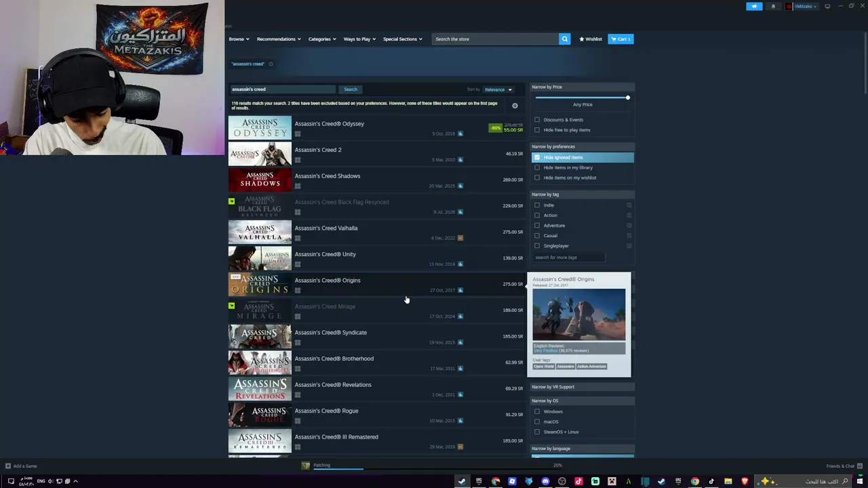The width and height of the screenshot is (868, 488).
Task: Collapse the Narrow by OS section
Action: click(582, 401)
